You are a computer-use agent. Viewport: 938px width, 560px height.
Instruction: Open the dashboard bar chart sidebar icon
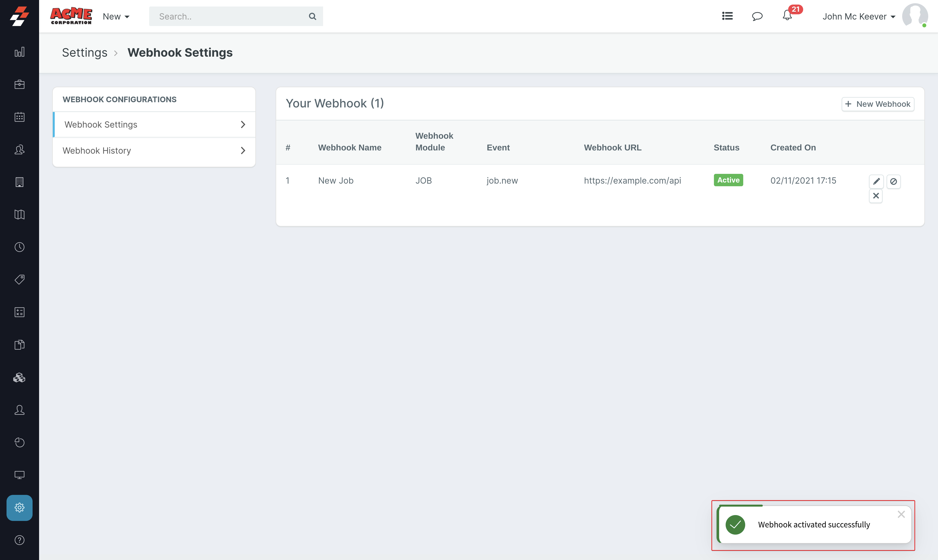click(x=19, y=52)
